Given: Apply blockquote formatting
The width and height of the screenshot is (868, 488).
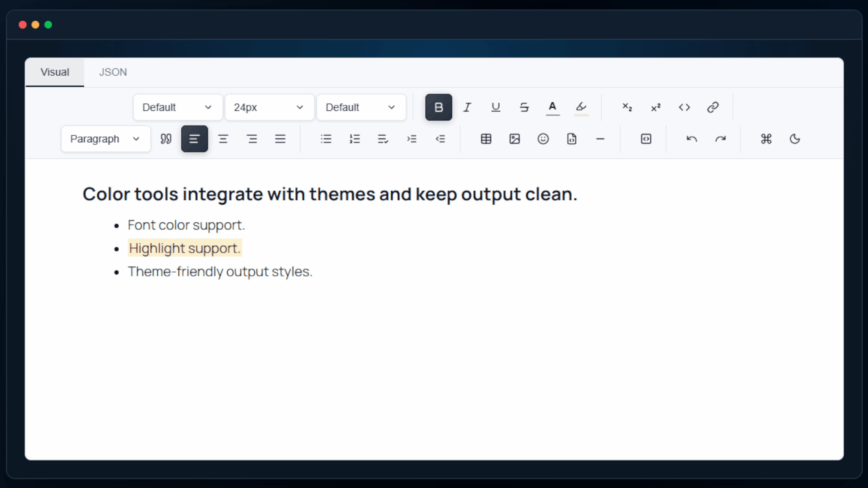Looking at the screenshot, I should [166, 139].
